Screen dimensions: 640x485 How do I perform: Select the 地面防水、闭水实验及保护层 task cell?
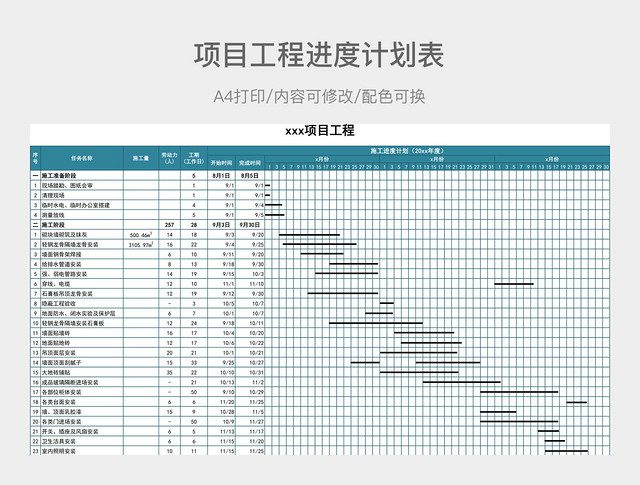coord(82,313)
